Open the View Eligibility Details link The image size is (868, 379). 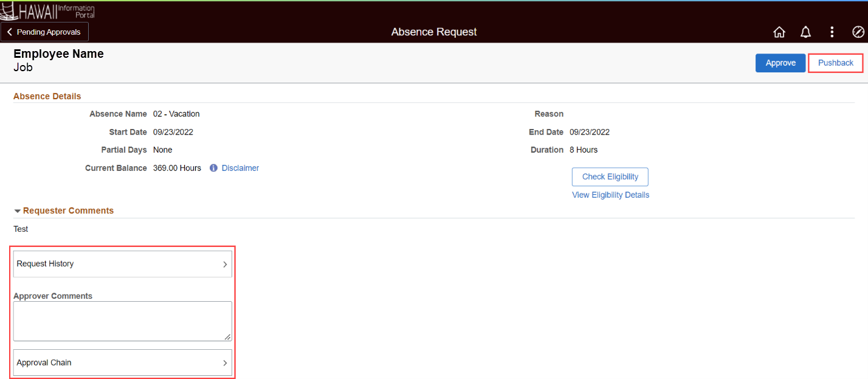[x=610, y=195]
